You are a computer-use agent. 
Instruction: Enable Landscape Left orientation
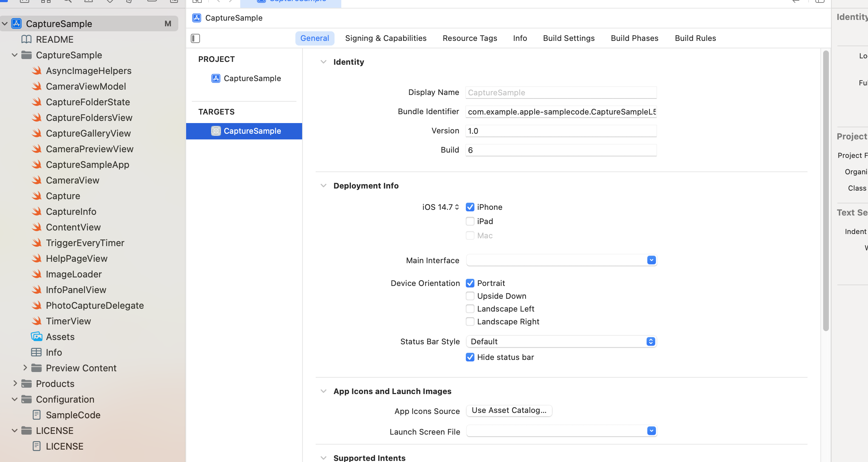470,309
